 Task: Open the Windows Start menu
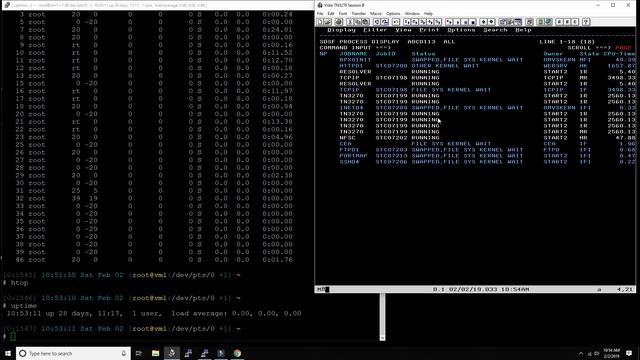8,353
